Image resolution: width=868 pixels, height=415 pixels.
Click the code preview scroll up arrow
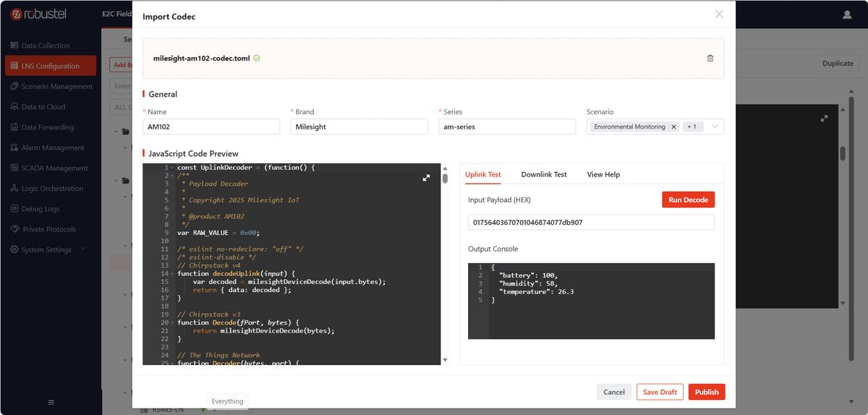(445, 168)
